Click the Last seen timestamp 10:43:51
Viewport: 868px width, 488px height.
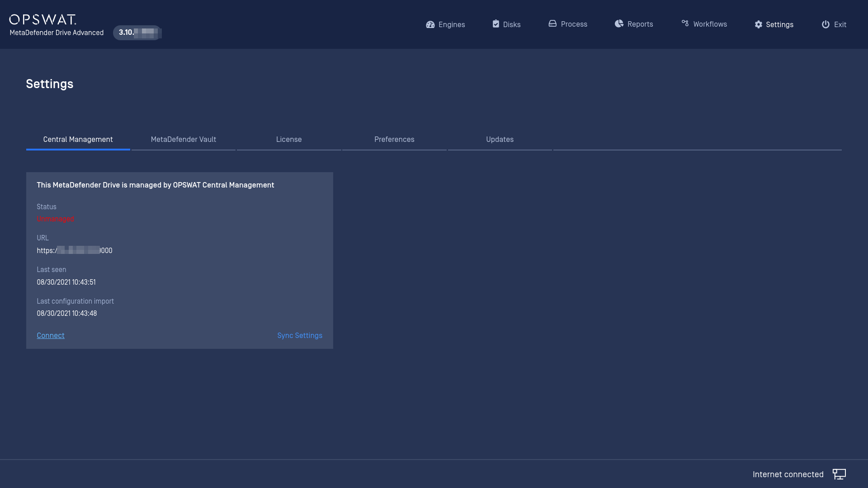(x=66, y=282)
